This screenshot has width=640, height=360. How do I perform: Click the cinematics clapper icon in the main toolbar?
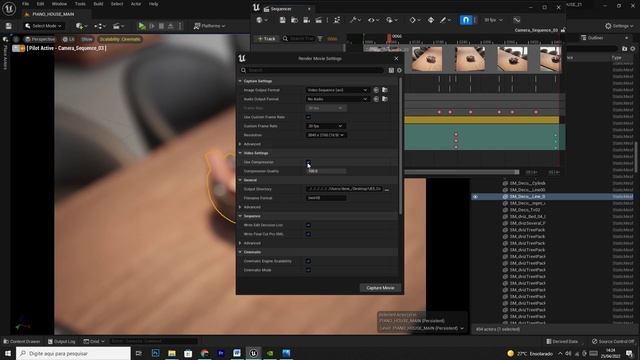click(x=117, y=26)
